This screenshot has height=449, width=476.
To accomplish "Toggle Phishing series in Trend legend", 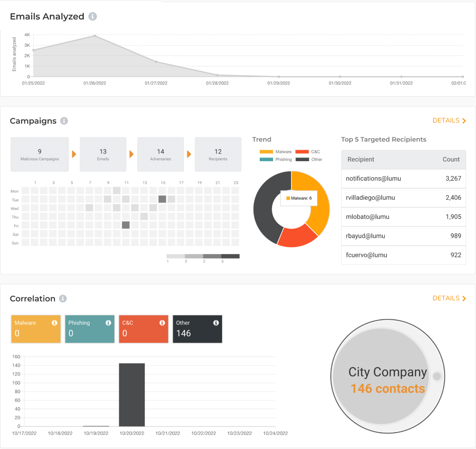I will pos(276,159).
